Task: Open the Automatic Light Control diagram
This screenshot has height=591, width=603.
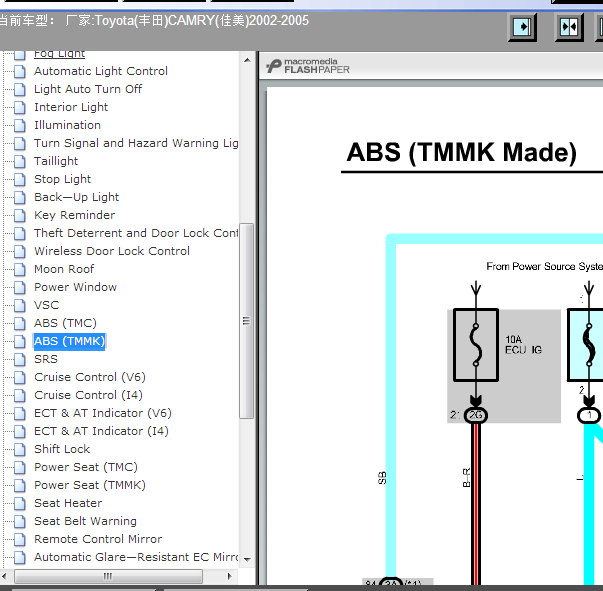Action: pyautogui.click(x=101, y=71)
